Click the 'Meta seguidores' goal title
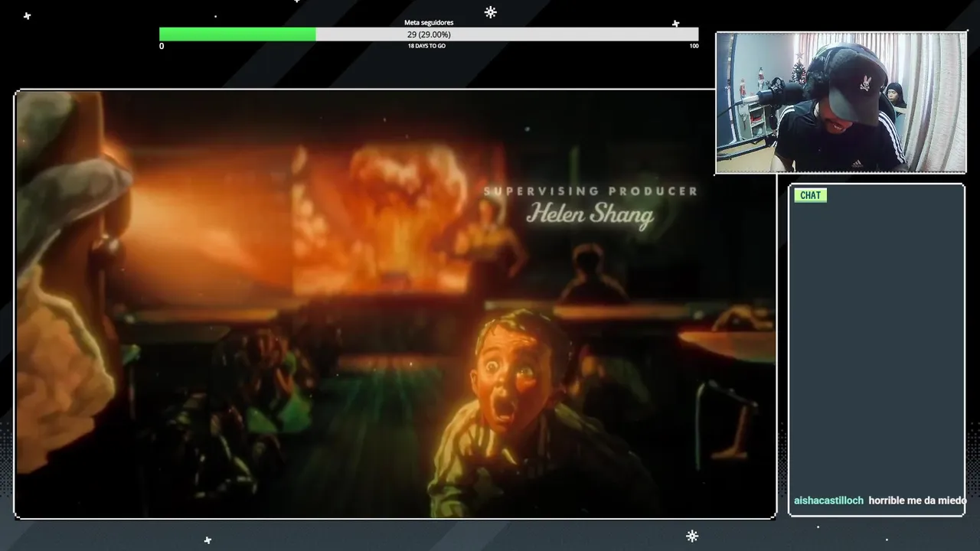Viewport: 980px width, 551px height. click(429, 22)
